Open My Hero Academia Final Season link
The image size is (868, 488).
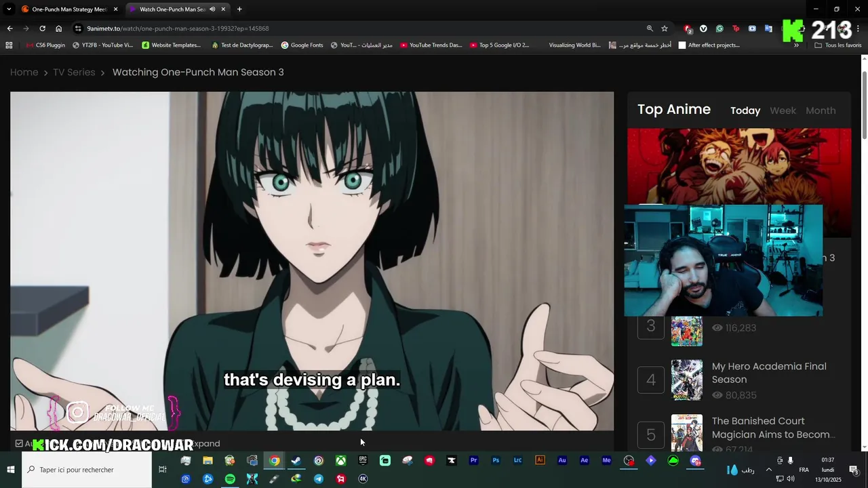click(x=769, y=373)
